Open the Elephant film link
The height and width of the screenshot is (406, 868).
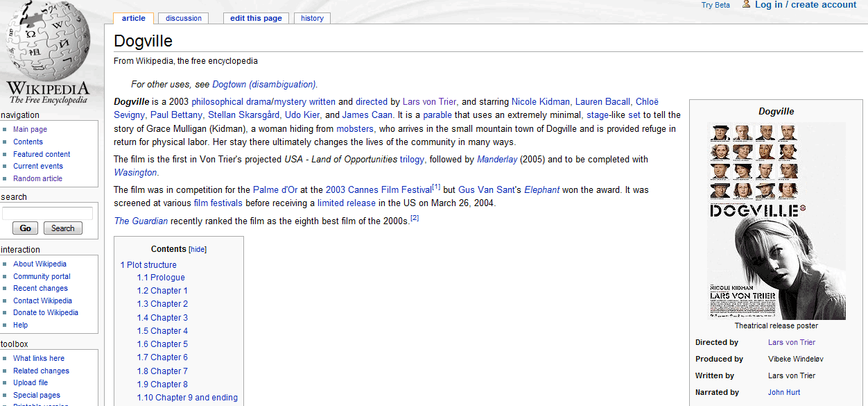[x=541, y=189]
